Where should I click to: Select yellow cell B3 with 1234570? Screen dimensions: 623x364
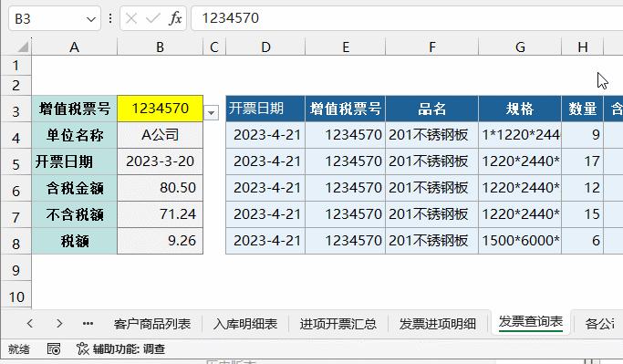161,109
